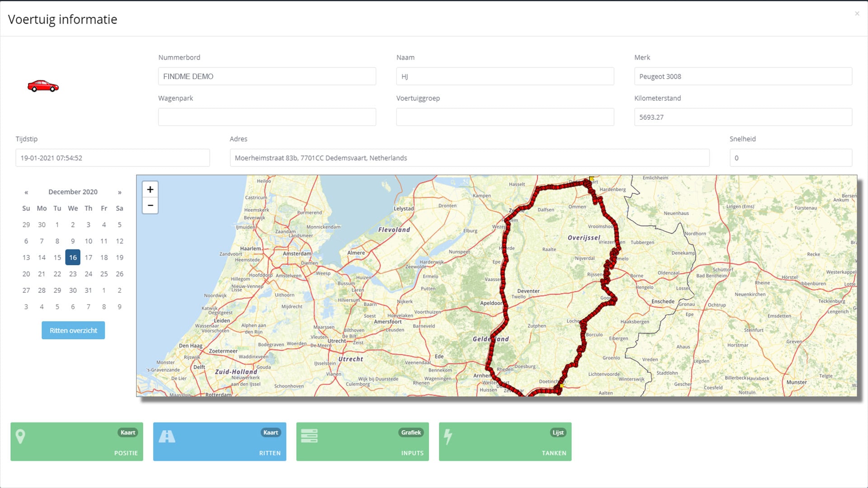Click the road icon on Ritten tile

tap(167, 436)
